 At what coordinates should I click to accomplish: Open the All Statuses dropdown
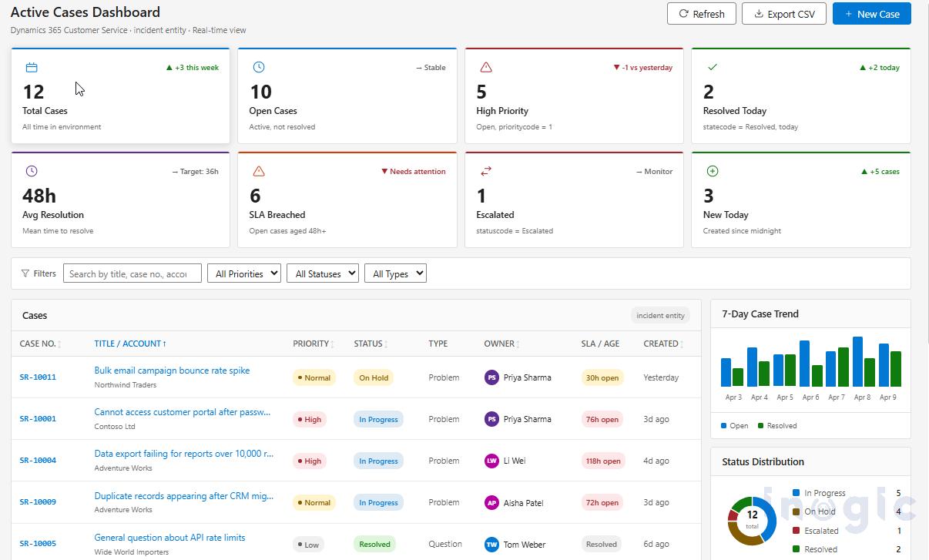coord(322,273)
